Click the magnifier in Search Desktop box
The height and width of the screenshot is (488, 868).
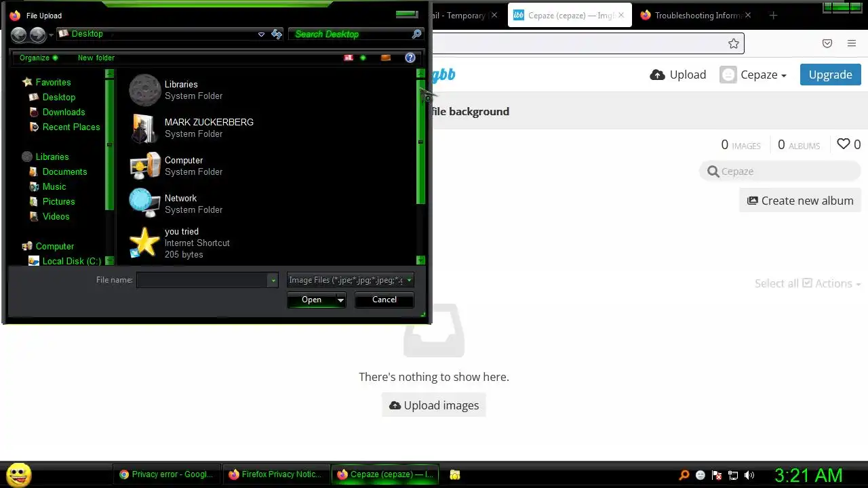(417, 34)
